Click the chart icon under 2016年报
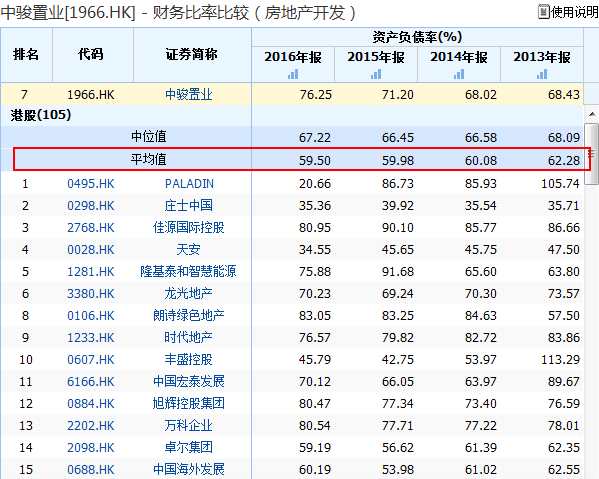Image resolution: width=599 pixels, height=479 pixels. coord(293,74)
